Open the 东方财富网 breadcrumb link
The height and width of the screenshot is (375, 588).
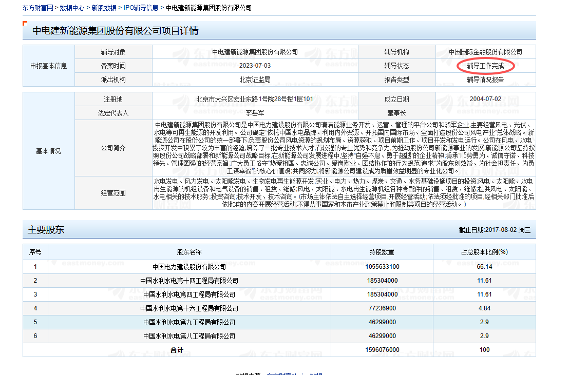38,8
